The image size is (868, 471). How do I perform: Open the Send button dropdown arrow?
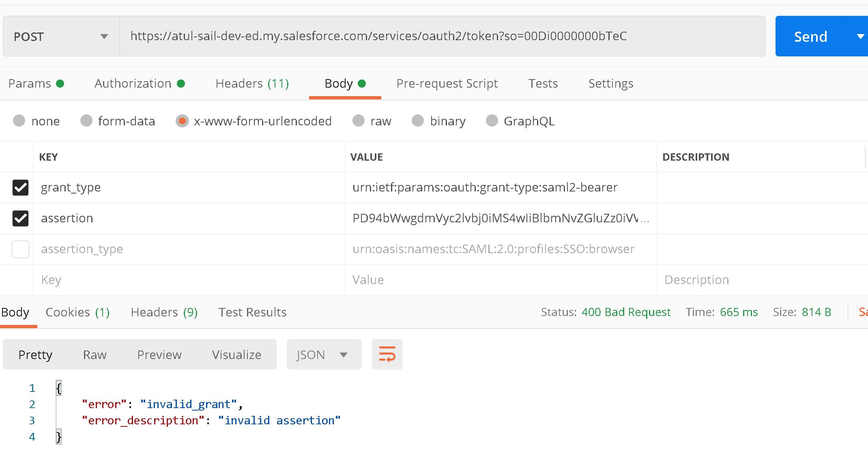[860, 37]
